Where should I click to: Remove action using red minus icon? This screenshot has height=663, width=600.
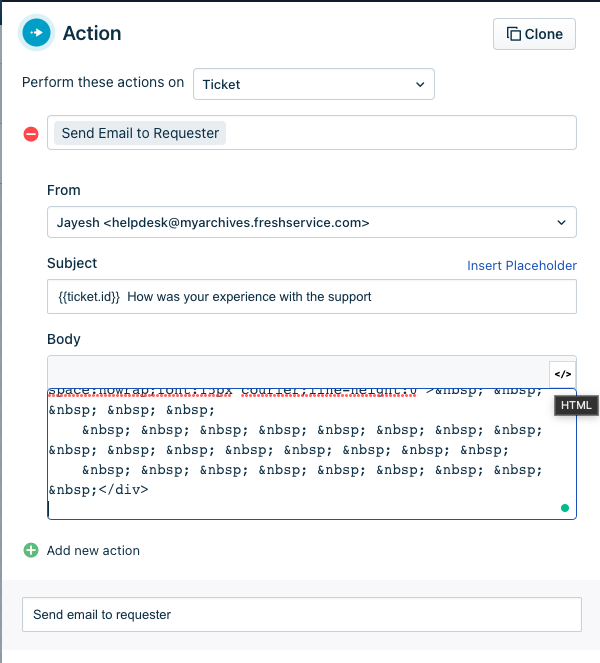pyautogui.click(x=31, y=133)
